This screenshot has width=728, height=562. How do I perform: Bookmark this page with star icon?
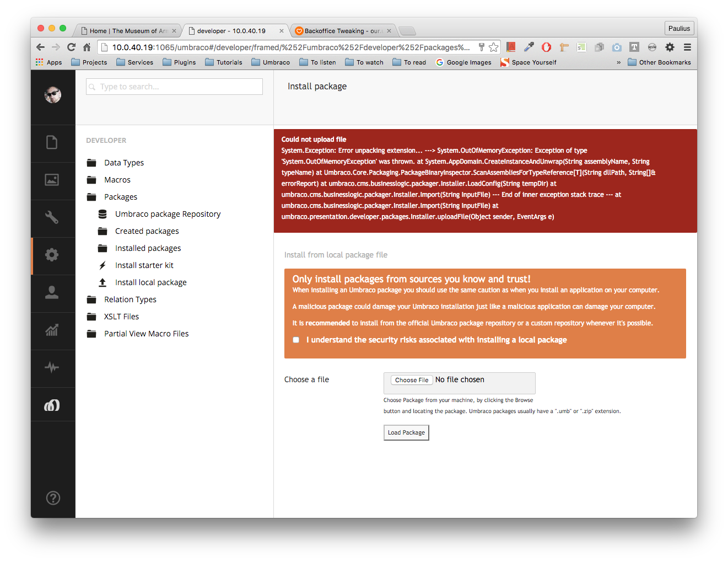tap(494, 47)
